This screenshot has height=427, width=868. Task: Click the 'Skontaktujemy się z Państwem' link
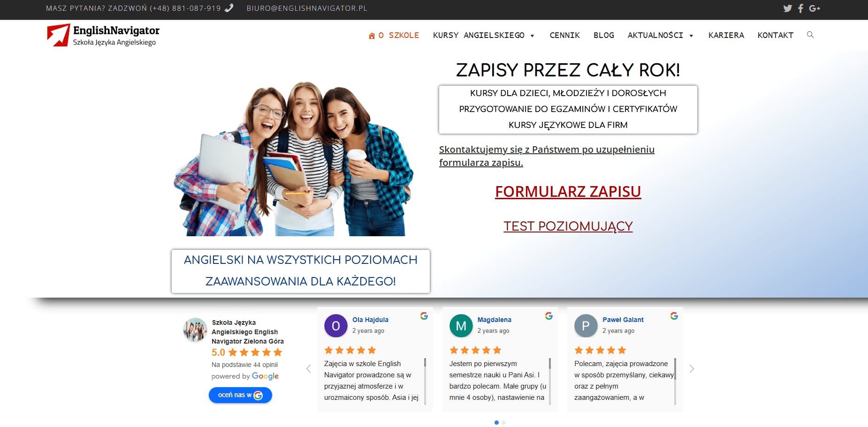click(547, 156)
